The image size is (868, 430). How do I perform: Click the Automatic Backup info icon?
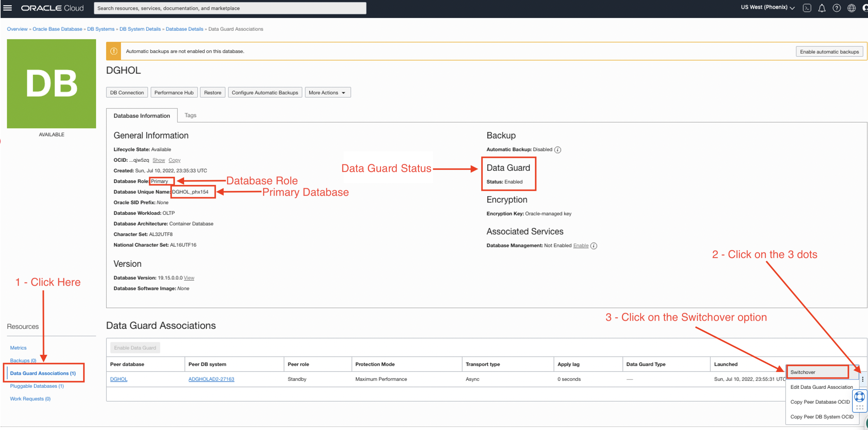click(558, 150)
